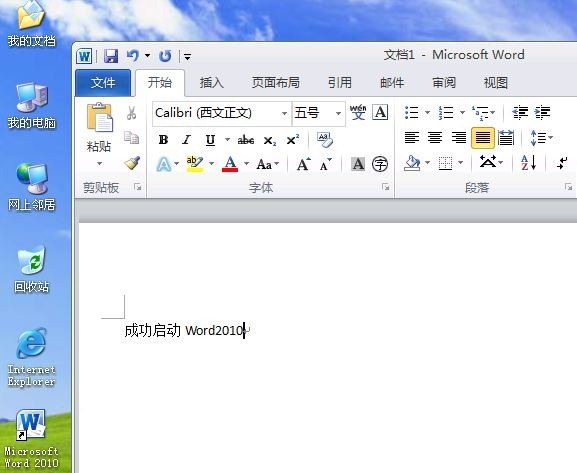Click the Clear Formatting eraser icon
Image resolution: width=577 pixels, height=473 pixels.
click(x=325, y=140)
